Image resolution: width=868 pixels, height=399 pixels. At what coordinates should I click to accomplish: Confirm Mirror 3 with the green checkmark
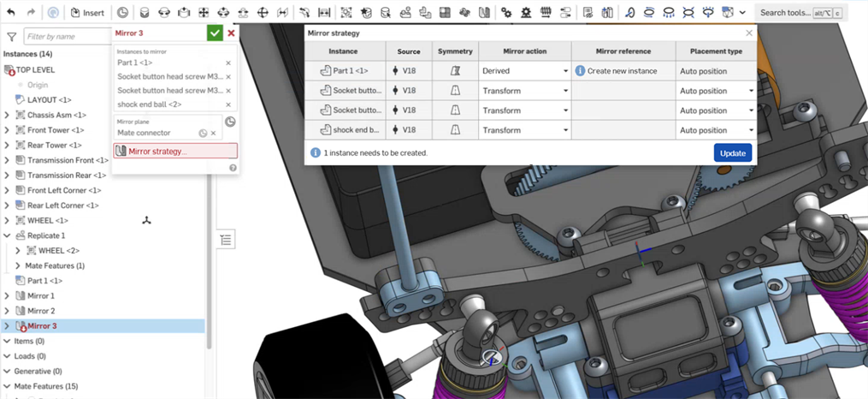[x=214, y=33]
